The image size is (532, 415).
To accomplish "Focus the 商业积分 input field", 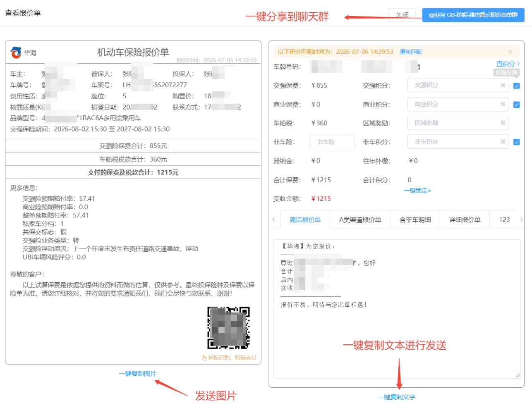I will click(x=458, y=104).
